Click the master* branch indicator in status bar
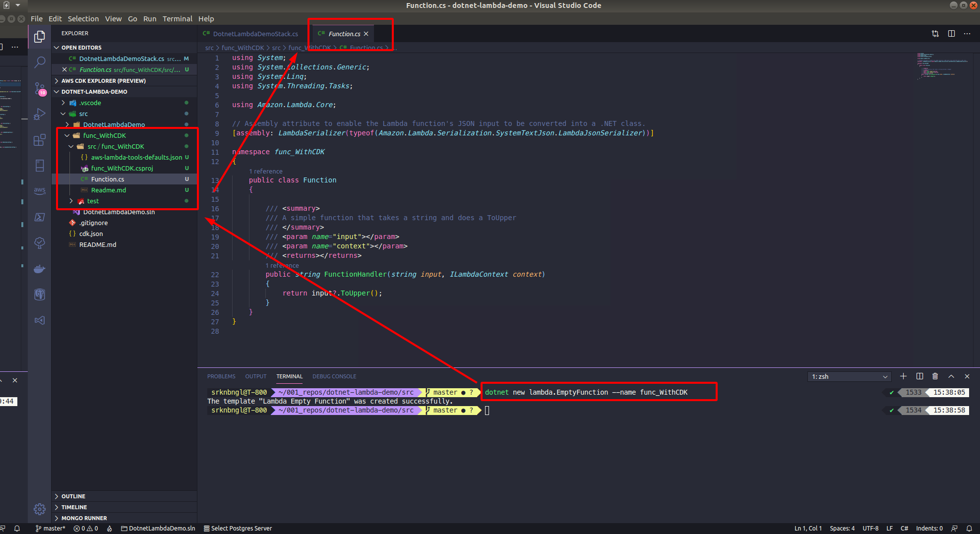Screen dimensions: 980x534 51,528
